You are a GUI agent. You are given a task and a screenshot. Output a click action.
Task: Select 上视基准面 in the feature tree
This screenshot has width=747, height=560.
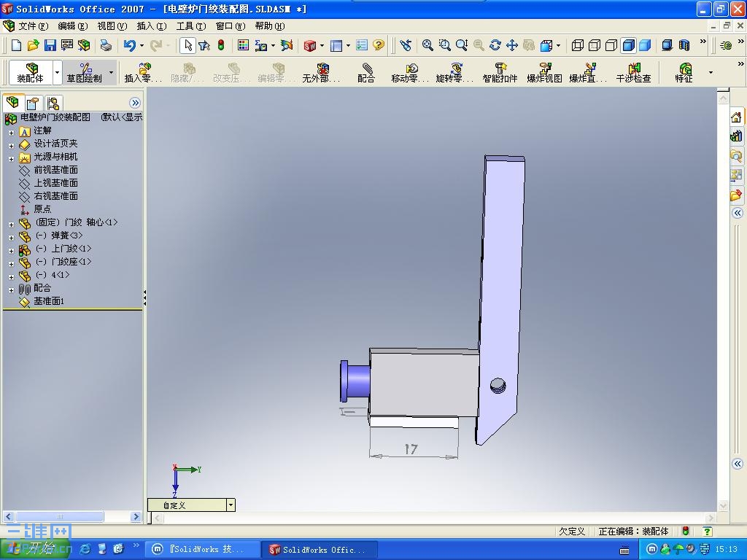[55, 183]
